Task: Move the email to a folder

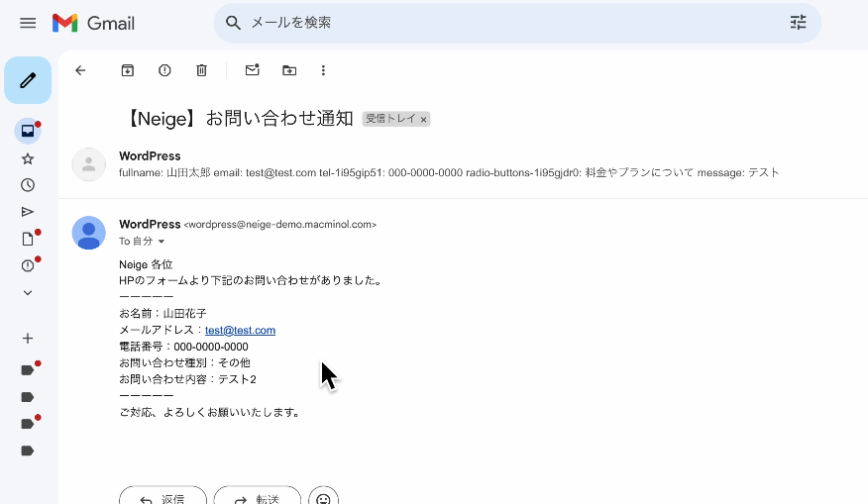Action: point(289,70)
